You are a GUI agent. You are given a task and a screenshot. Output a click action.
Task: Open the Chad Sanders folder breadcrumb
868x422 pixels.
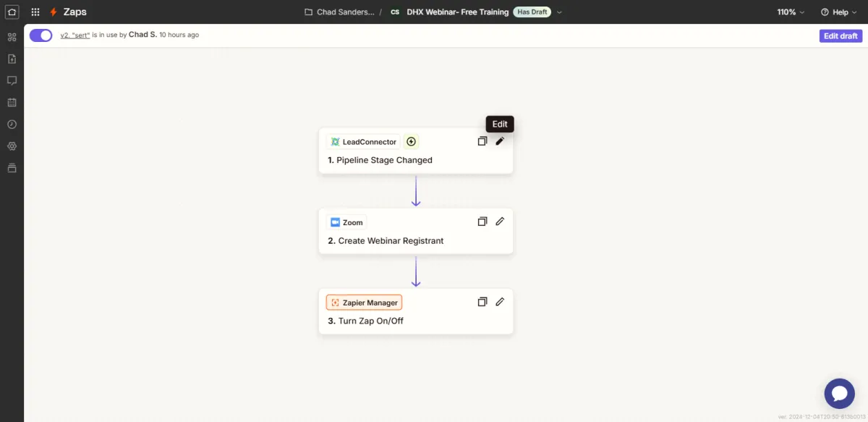pyautogui.click(x=340, y=12)
